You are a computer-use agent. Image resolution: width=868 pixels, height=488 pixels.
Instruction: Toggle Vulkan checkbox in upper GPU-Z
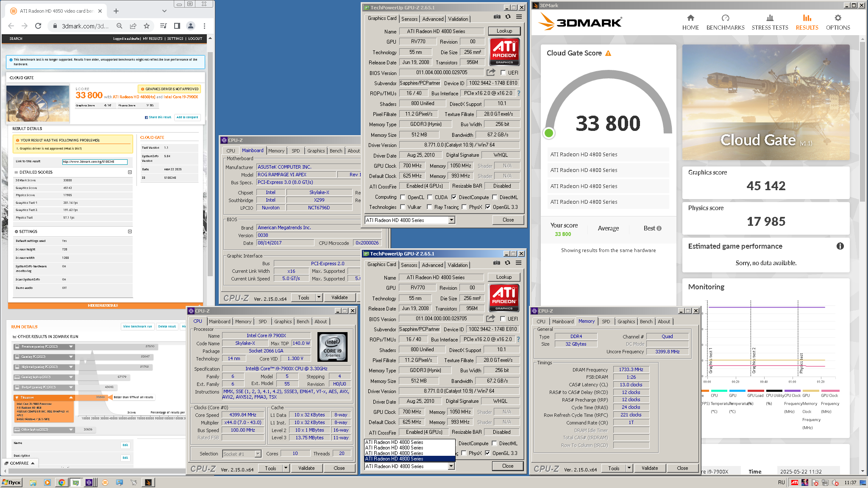pyautogui.click(x=403, y=207)
